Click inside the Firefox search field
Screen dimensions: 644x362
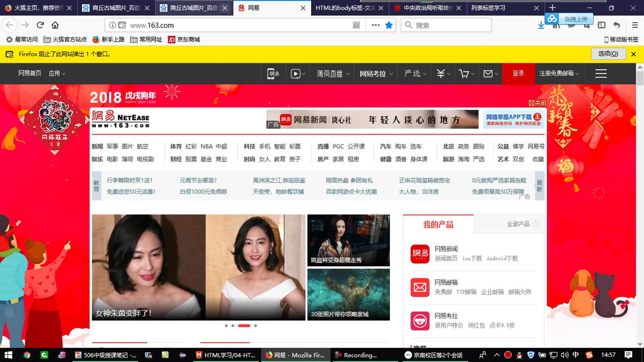446,25
